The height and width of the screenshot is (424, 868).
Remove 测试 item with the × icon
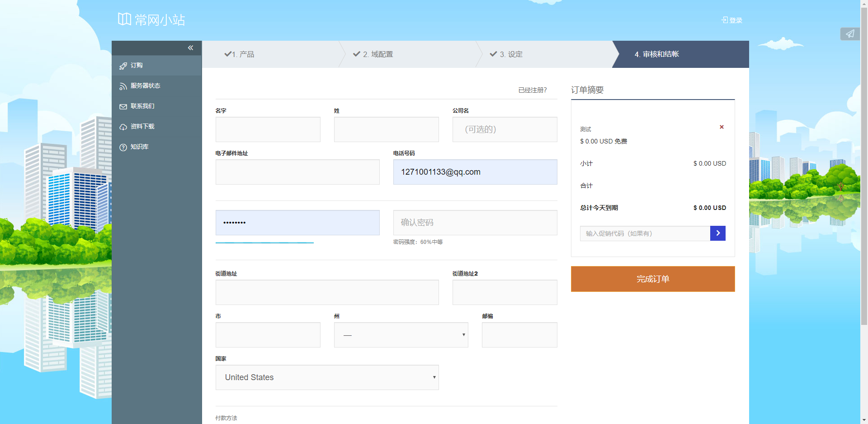point(721,127)
